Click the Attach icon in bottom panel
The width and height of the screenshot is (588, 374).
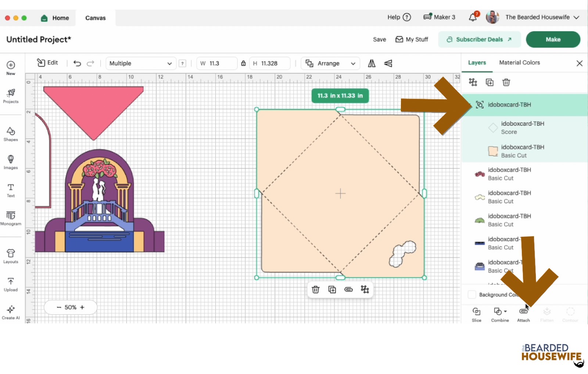pyautogui.click(x=523, y=312)
